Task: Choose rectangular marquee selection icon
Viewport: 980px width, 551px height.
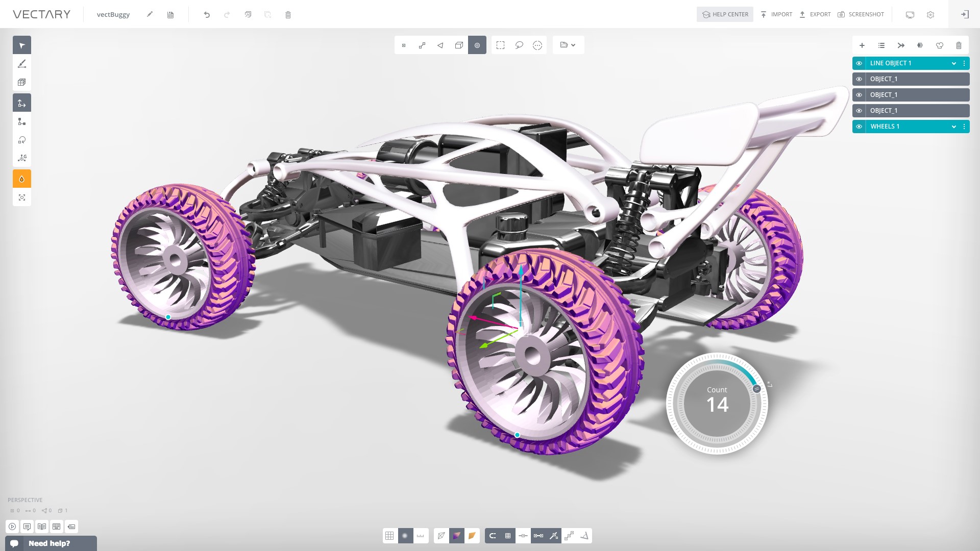Action: pos(500,45)
